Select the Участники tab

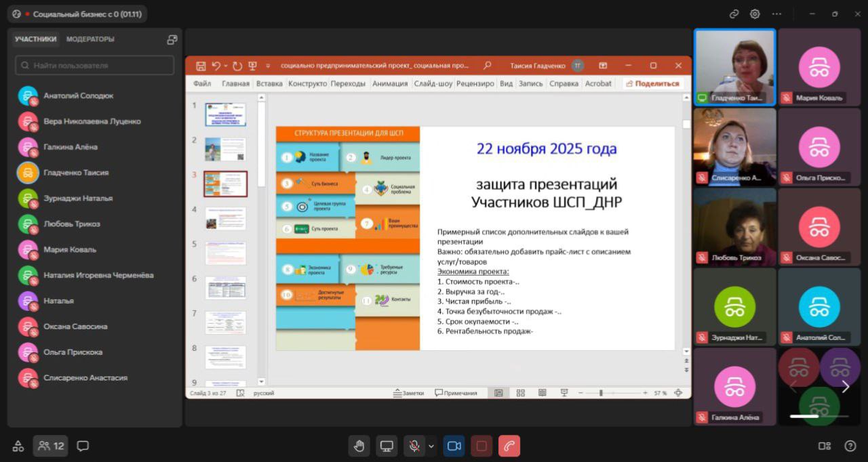tap(36, 39)
